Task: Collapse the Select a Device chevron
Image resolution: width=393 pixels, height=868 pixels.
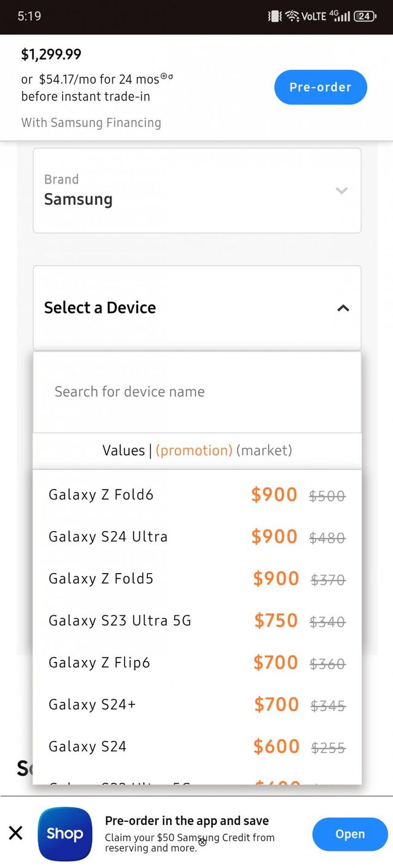Action: [343, 308]
